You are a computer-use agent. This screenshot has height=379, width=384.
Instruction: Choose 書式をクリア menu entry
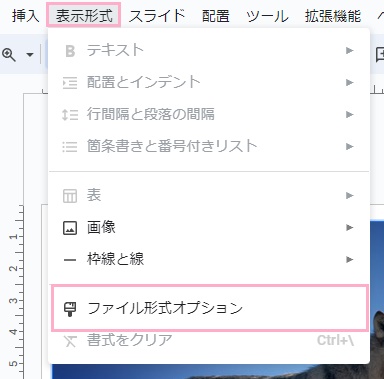tap(209, 340)
